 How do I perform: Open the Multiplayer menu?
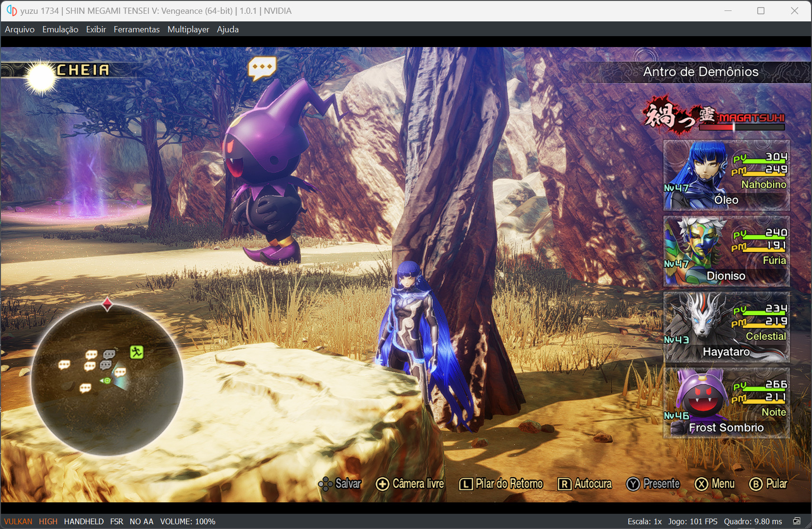188,29
